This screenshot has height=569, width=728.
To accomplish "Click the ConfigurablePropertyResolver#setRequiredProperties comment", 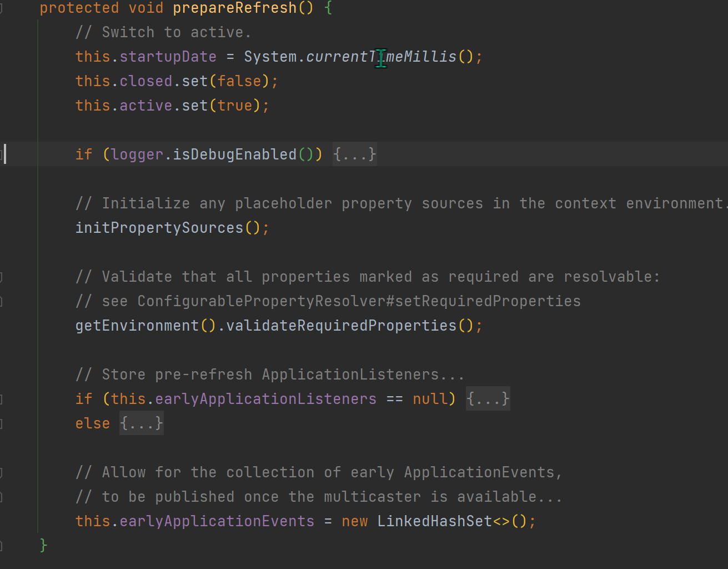I will 328,301.
